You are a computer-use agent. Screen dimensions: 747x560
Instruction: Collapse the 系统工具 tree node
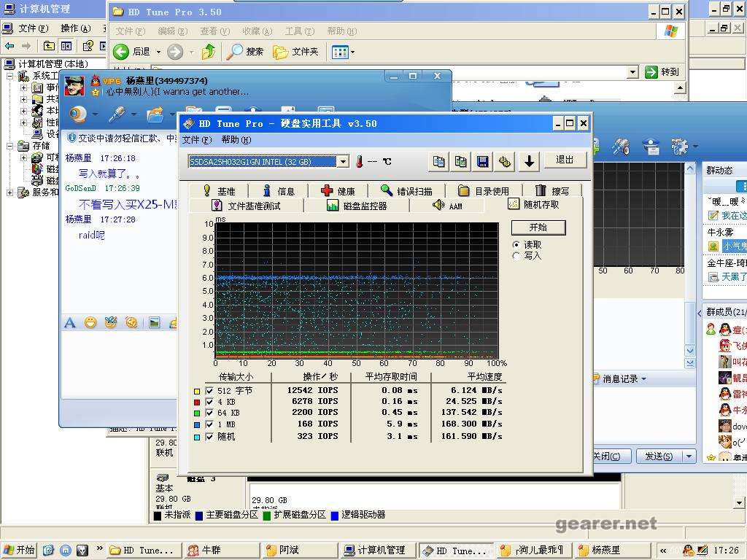(9, 76)
